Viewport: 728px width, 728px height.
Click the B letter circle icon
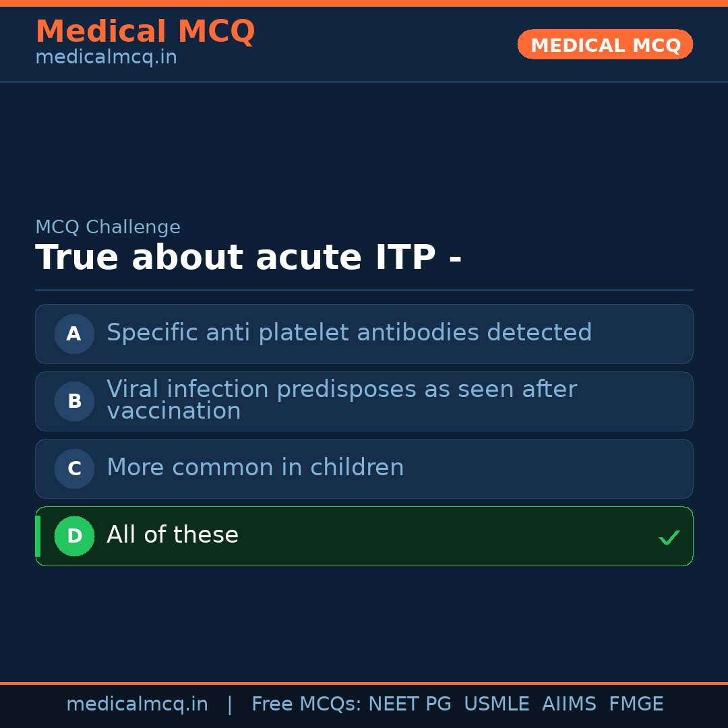74,401
